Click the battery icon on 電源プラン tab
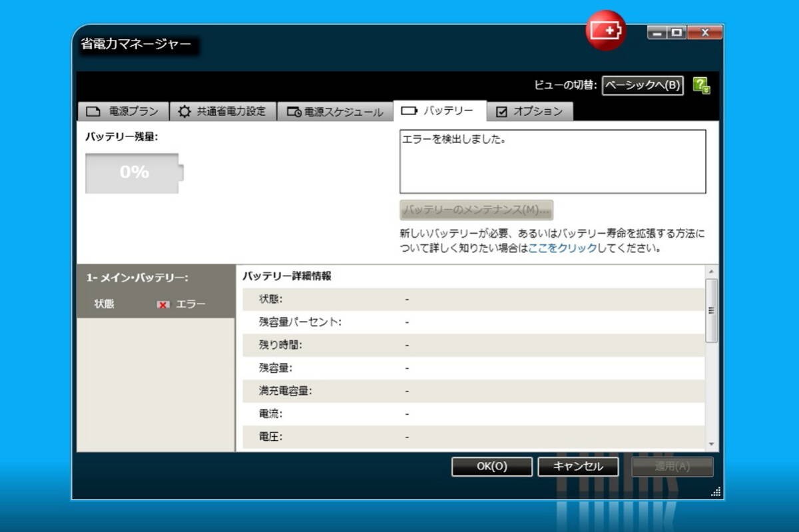Viewport: 799px width, 532px height. 94,111
